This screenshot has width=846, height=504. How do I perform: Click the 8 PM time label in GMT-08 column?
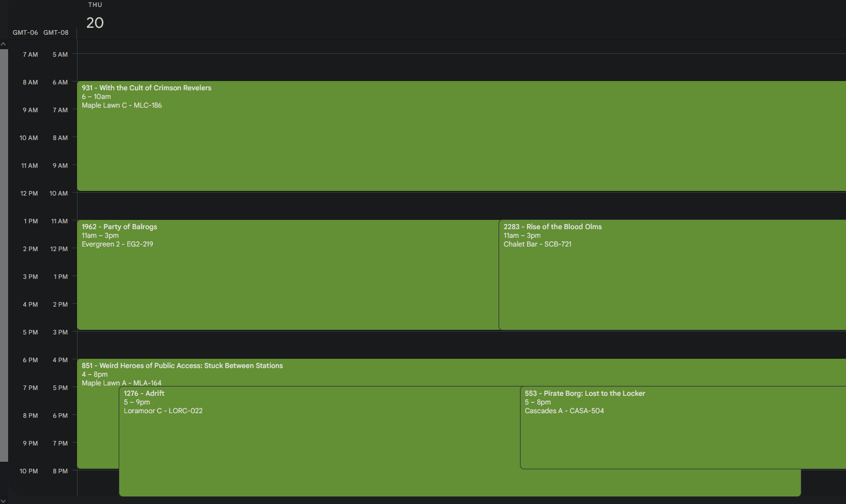click(x=60, y=471)
